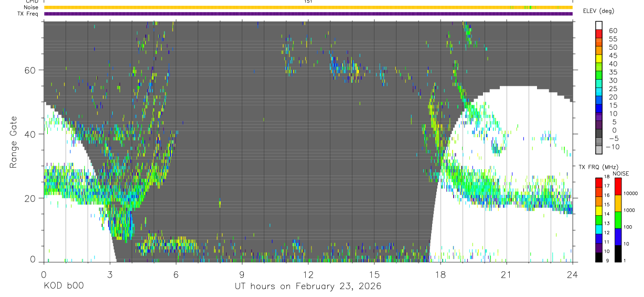This screenshot has width=644, height=297.
Task: Select the 15 tick on UT hours axis
Action: [x=374, y=274]
